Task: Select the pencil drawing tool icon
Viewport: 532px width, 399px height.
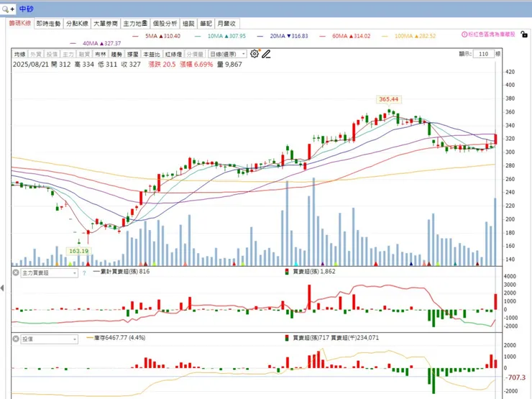Action: click(266, 54)
